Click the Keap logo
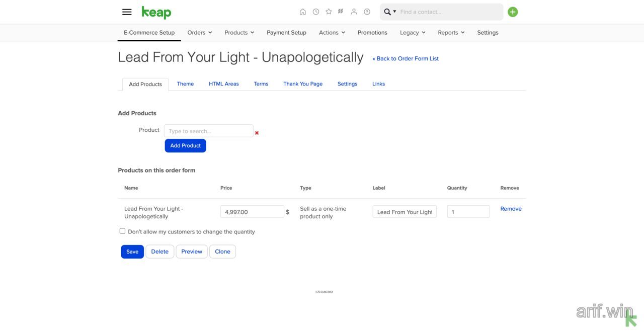The height and width of the screenshot is (331, 644). pos(156,11)
